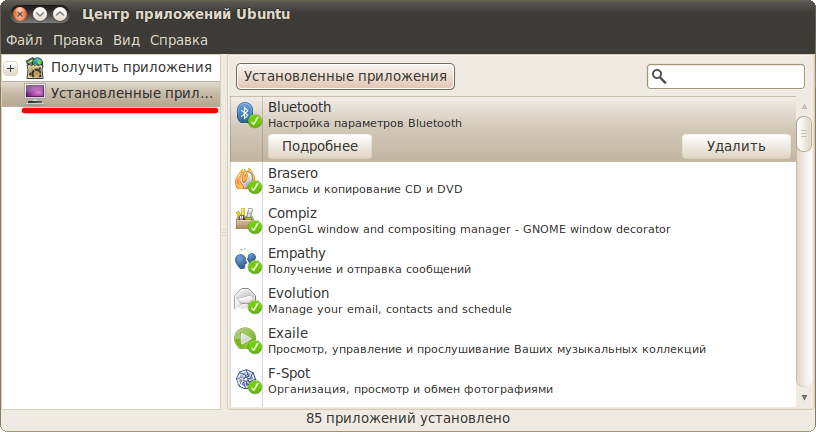This screenshot has width=816, height=432.
Task: Select the Evolution list row
Action: click(513, 301)
